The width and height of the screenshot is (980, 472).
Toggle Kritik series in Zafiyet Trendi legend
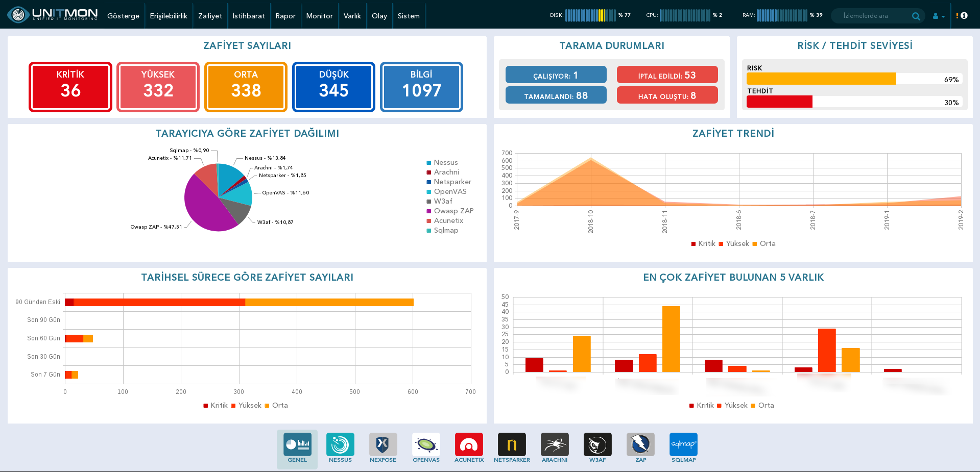click(x=703, y=243)
